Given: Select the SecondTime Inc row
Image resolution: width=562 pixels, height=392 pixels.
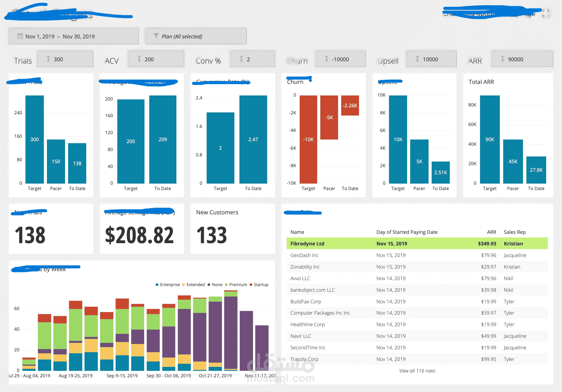Looking at the screenshot, I should point(417,348).
